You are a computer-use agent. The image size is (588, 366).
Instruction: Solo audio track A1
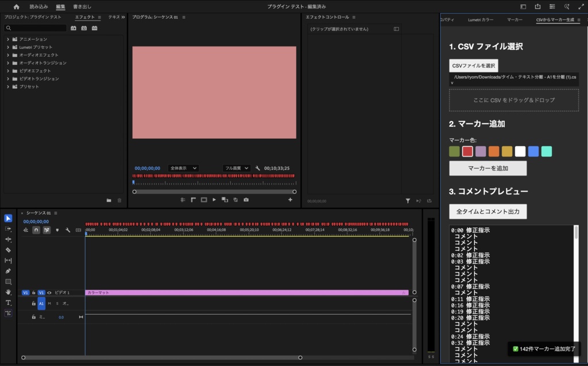[x=57, y=303]
